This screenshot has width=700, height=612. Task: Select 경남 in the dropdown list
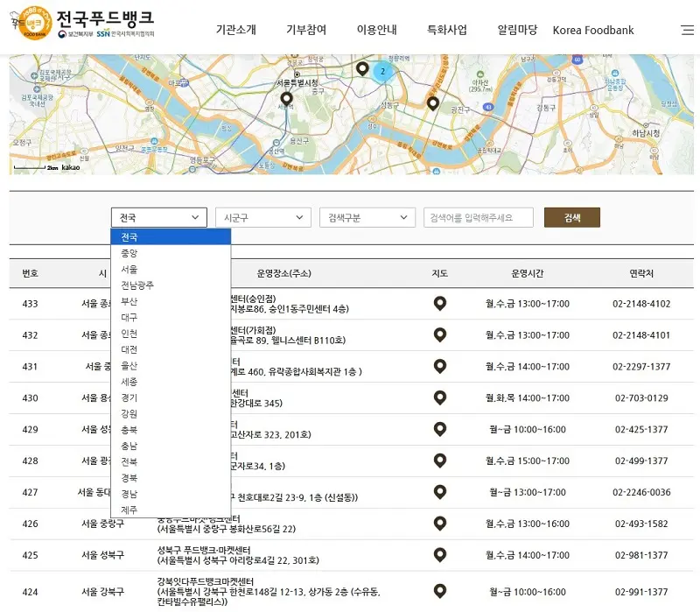[x=171, y=494]
